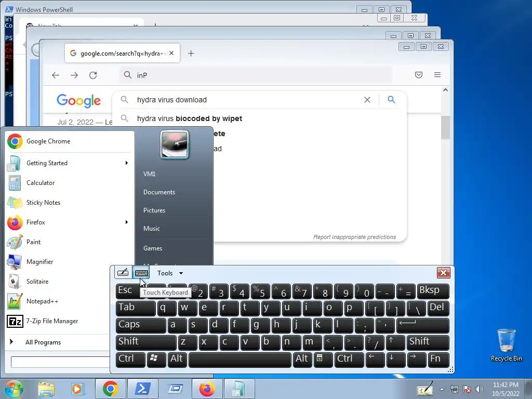Tap the left arrow key

click(375, 360)
